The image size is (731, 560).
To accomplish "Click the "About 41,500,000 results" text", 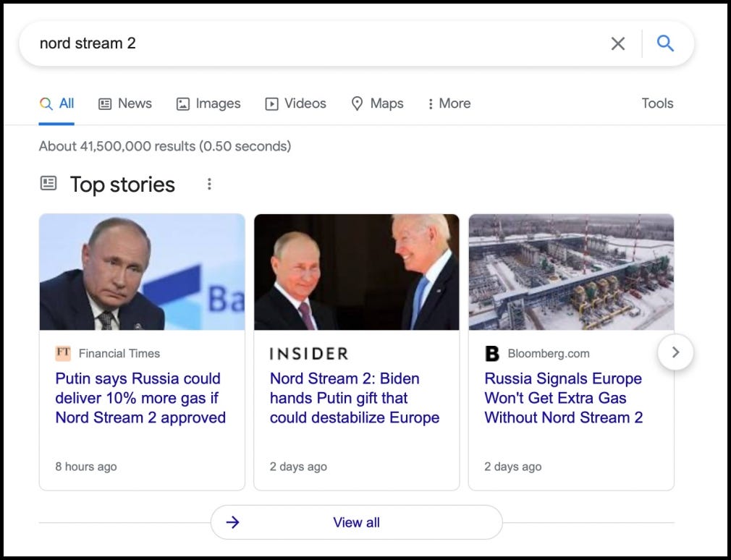I will click(x=165, y=146).
